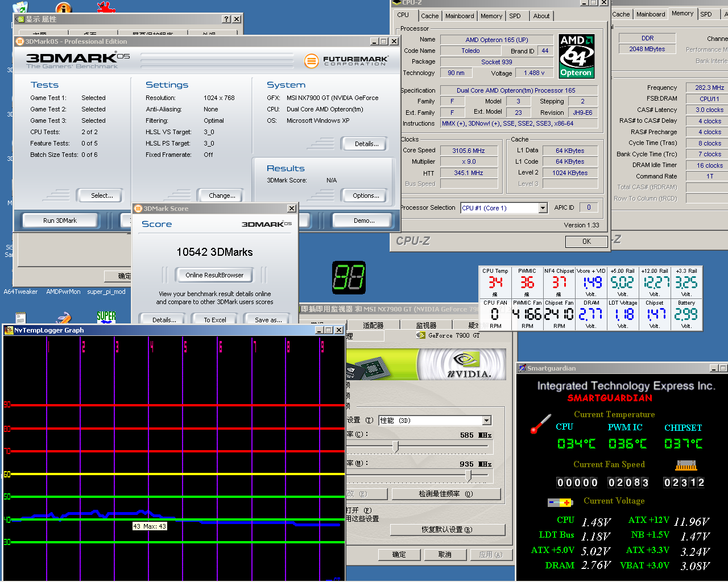Image resolution: width=728 pixels, height=582 pixels.
Task: Open the AMDPwrMon desktop shortcut
Action: (x=63, y=292)
